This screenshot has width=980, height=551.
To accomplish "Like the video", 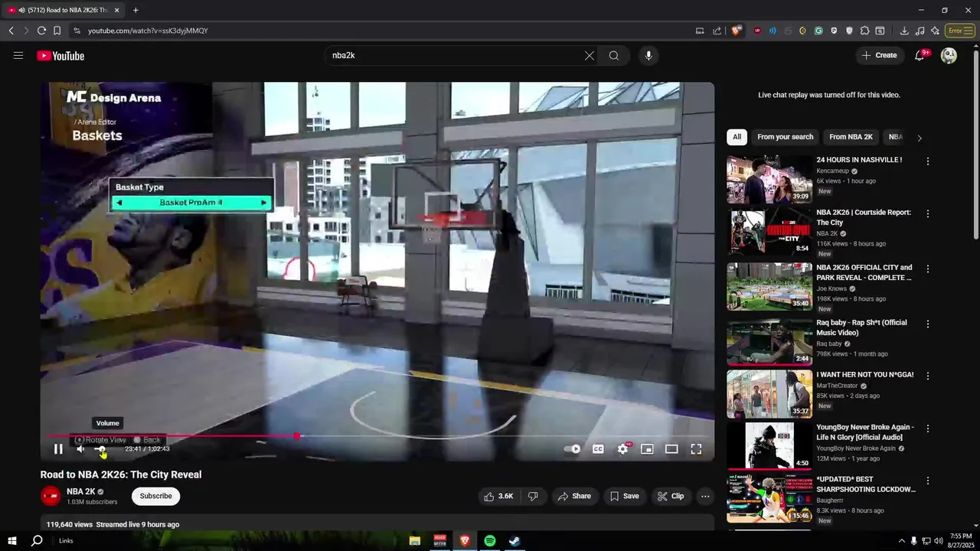I will coord(498,496).
